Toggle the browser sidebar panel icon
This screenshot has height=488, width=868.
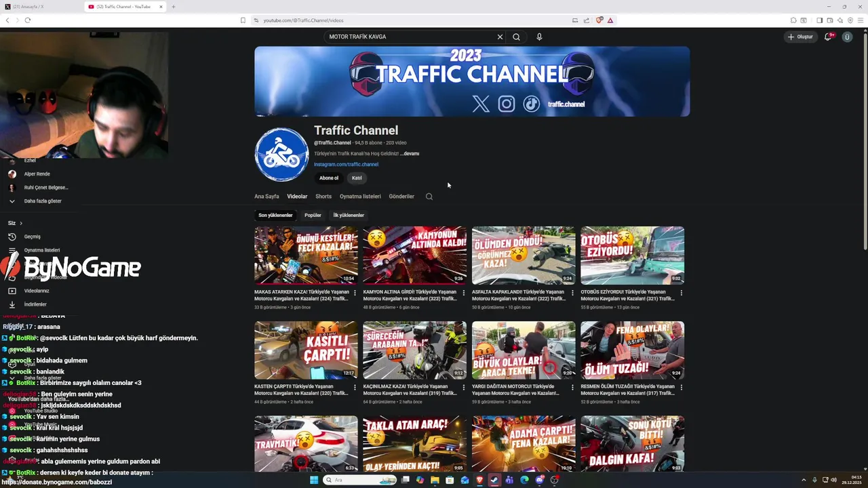click(x=819, y=20)
